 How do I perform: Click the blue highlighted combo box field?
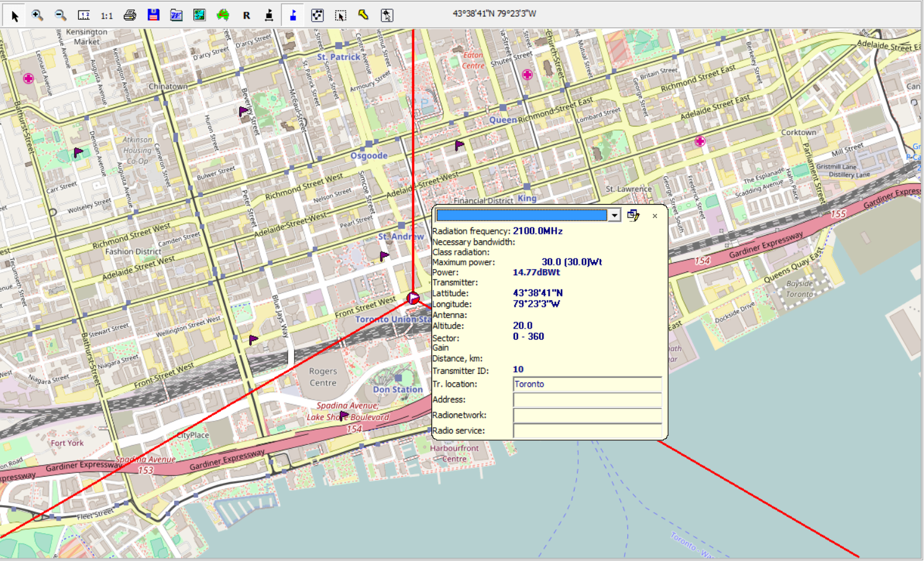521,215
